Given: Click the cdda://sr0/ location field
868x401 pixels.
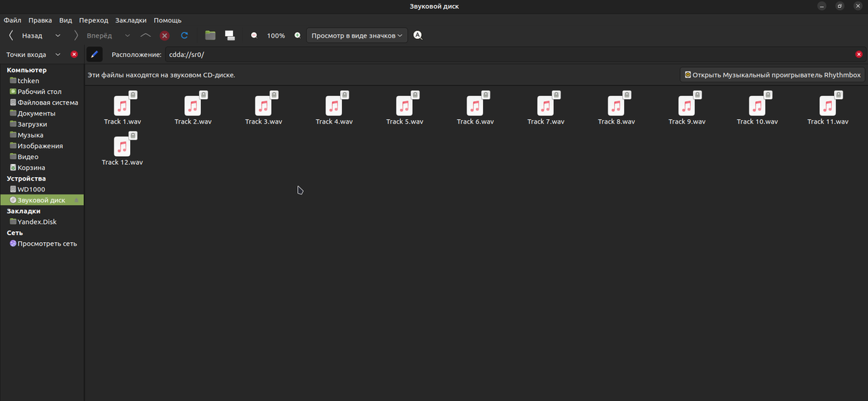Looking at the screenshot, I should click(509, 54).
